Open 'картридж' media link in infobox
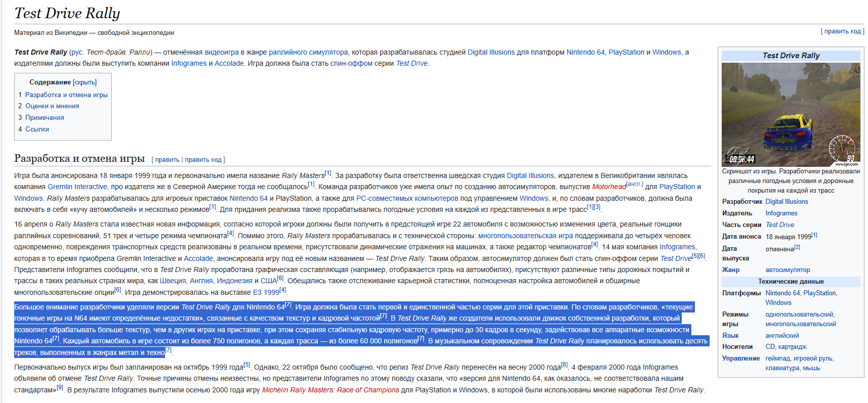868x403 pixels. 792,346
